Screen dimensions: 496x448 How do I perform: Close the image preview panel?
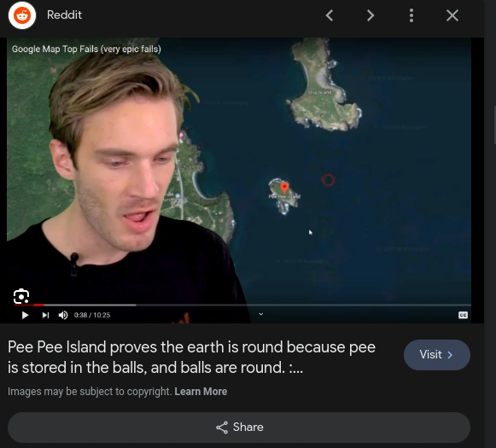coord(452,15)
